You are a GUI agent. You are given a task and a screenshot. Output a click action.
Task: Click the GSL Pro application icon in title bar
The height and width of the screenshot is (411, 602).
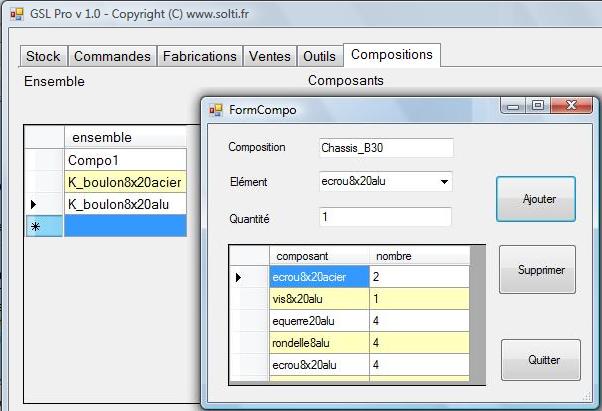point(17,14)
